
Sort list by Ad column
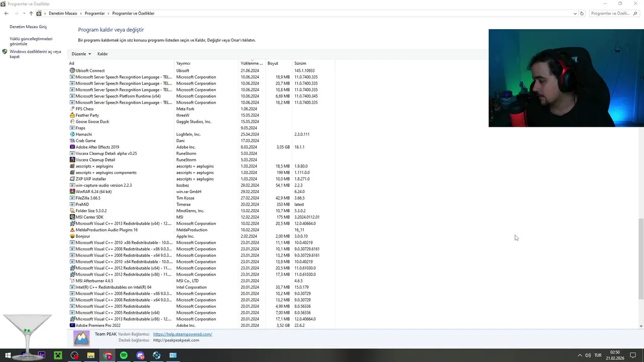(x=121, y=63)
